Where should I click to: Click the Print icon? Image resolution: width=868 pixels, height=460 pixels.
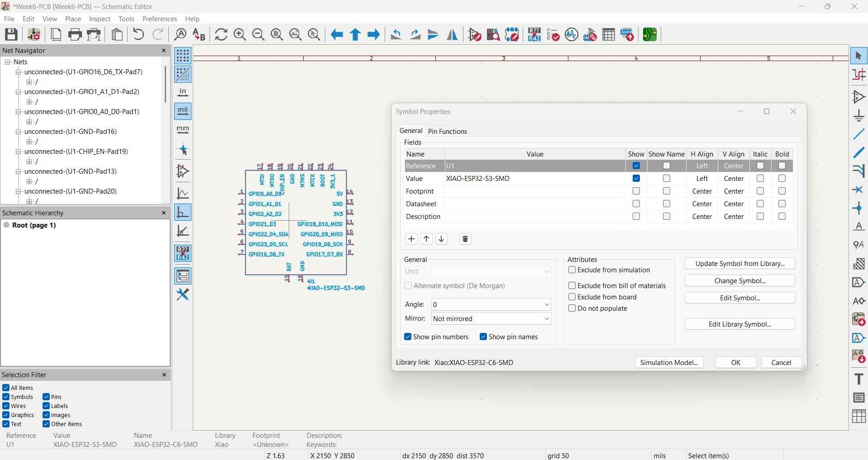click(75, 34)
